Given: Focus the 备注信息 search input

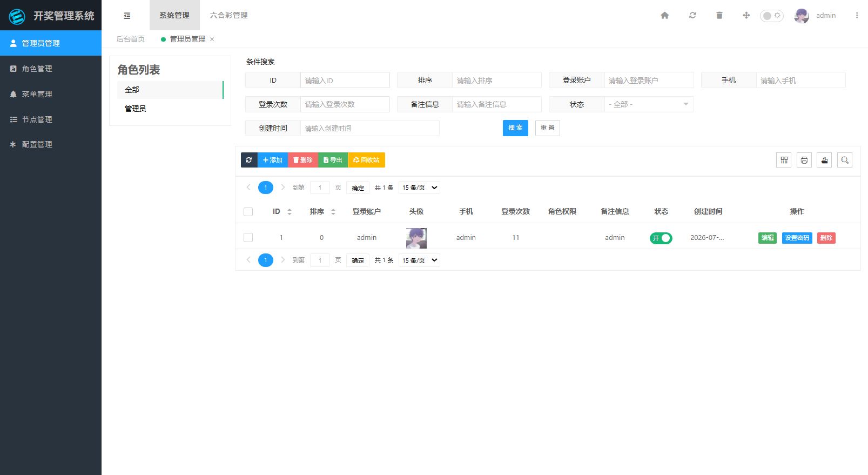Looking at the screenshot, I should point(497,104).
